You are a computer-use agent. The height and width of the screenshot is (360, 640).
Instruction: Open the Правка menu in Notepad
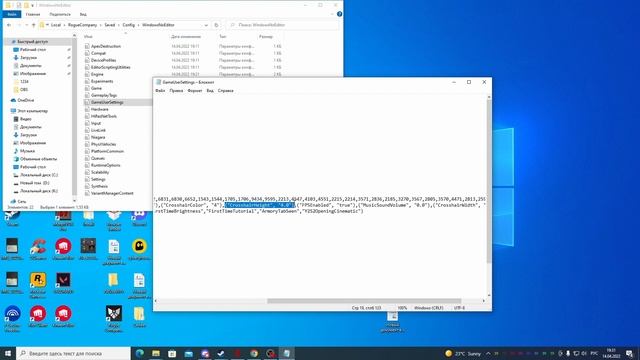(176, 91)
